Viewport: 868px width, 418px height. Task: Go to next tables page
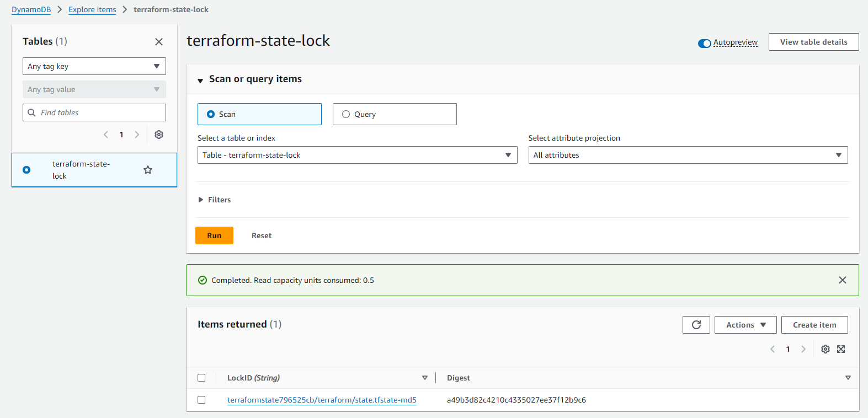point(137,135)
